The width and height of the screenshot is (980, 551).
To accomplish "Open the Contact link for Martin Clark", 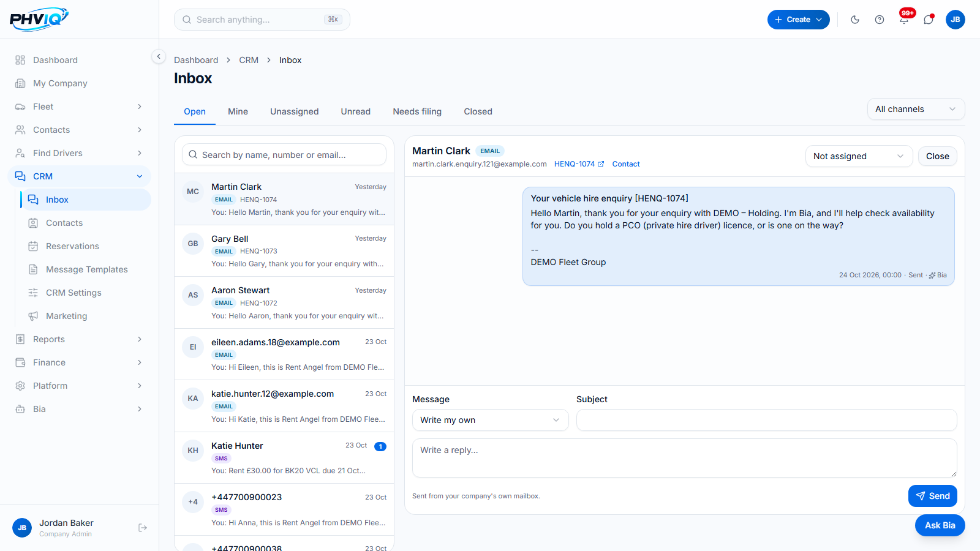I will tap(626, 164).
